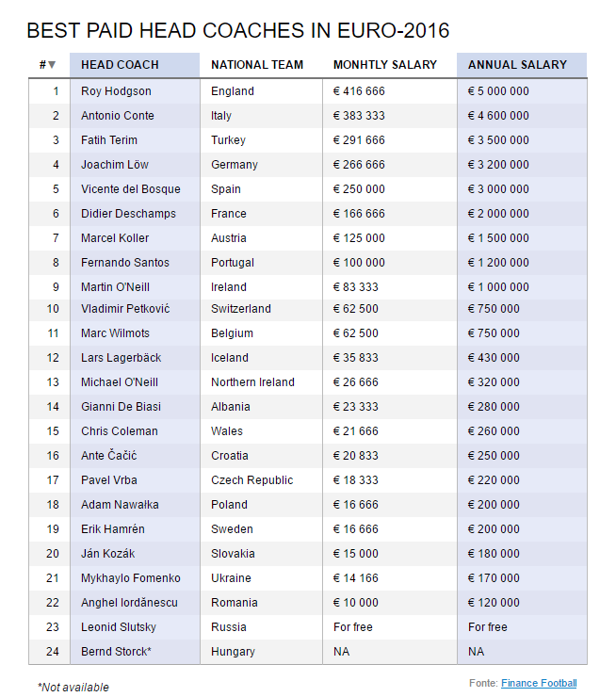Select Italy in National Team column
Screen dimensions: 616x697
coord(222,116)
